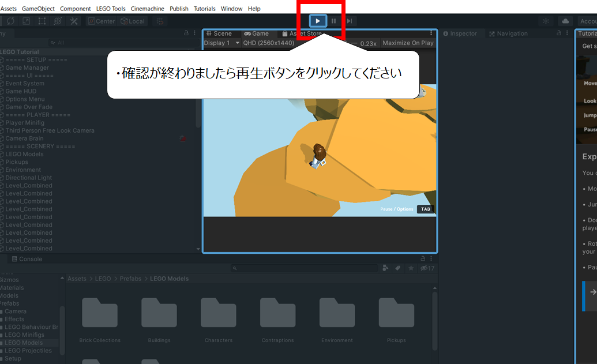Focus the Project search field
Screen dimensions: 597x364
(304, 268)
